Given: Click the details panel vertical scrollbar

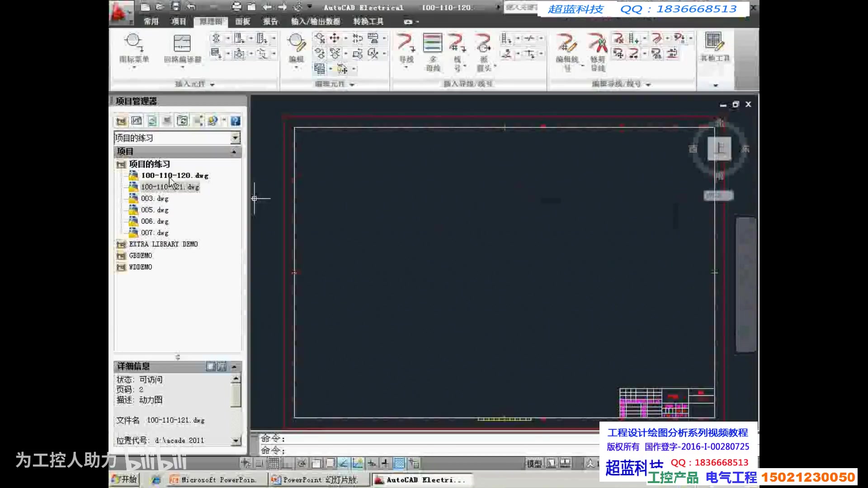Looking at the screenshot, I should [x=236, y=395].
